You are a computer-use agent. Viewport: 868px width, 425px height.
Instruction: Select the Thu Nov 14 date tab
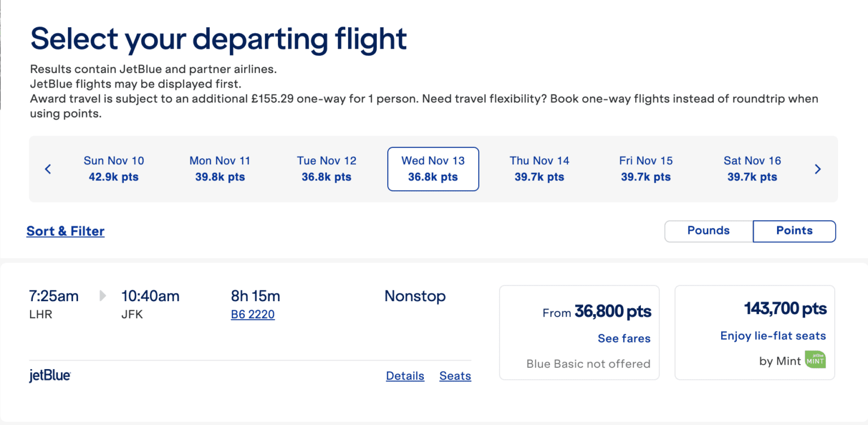[539, 168]
